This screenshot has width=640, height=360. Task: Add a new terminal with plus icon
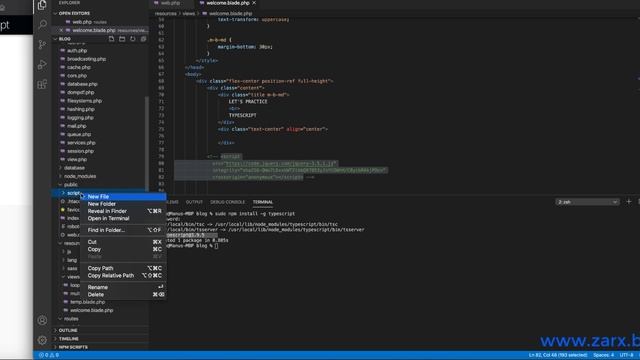(x=629, y=202)
